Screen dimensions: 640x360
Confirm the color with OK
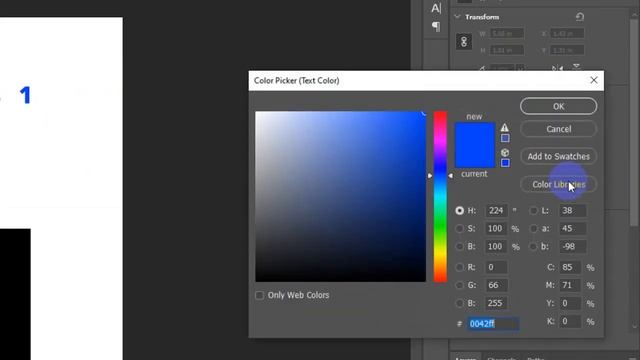click(558, 106)
